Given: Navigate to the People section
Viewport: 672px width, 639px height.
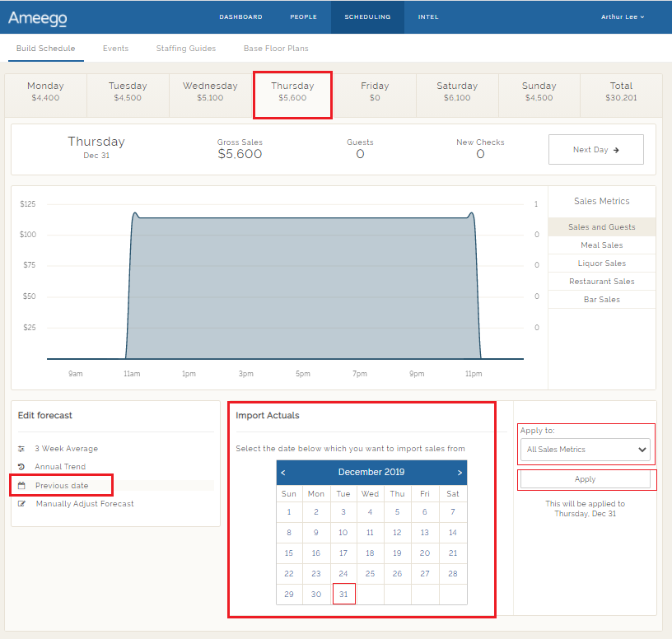Looking at the screenshot, I should coord(303,16).
